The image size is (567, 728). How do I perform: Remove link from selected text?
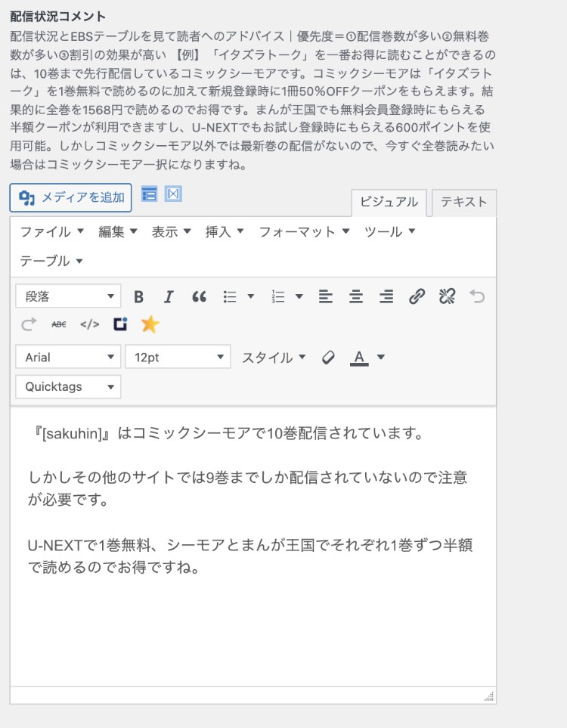[447, 297]
